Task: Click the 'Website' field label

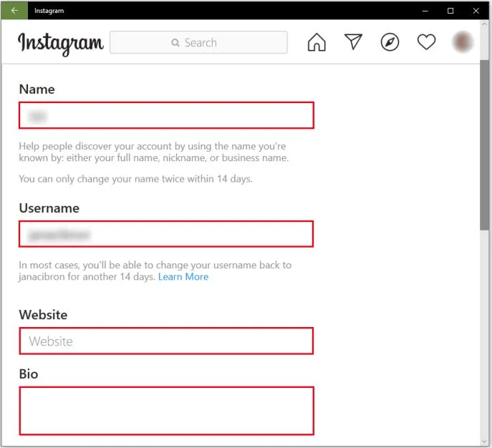Action: click(x=43, y=315)
